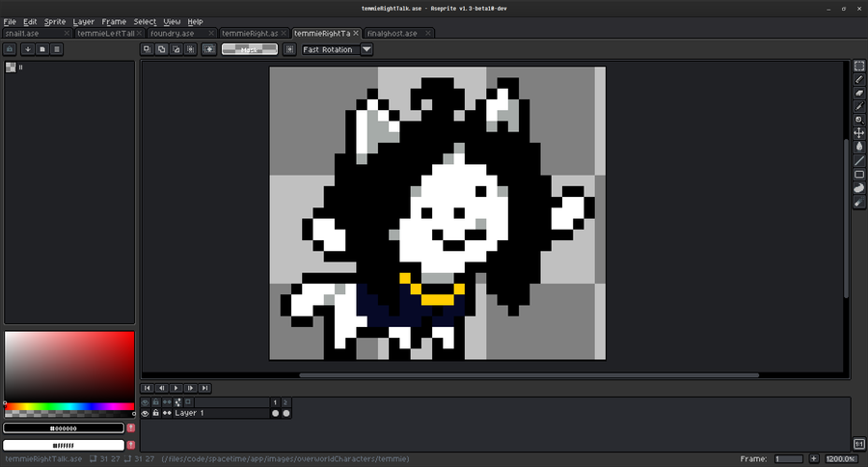The width and height of the screenshot is (868, 467).
Task: Select the Blur spray tool
Action: pos(859,203)
